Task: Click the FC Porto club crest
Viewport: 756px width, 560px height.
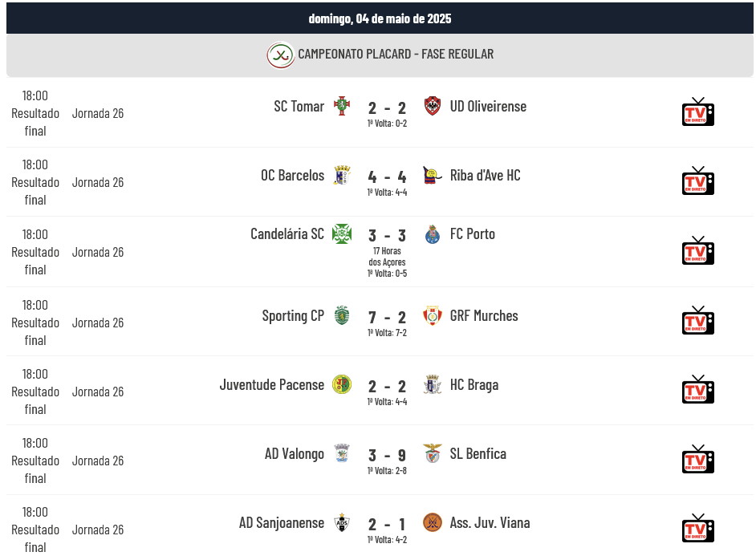Action: [x=433, y=234]
